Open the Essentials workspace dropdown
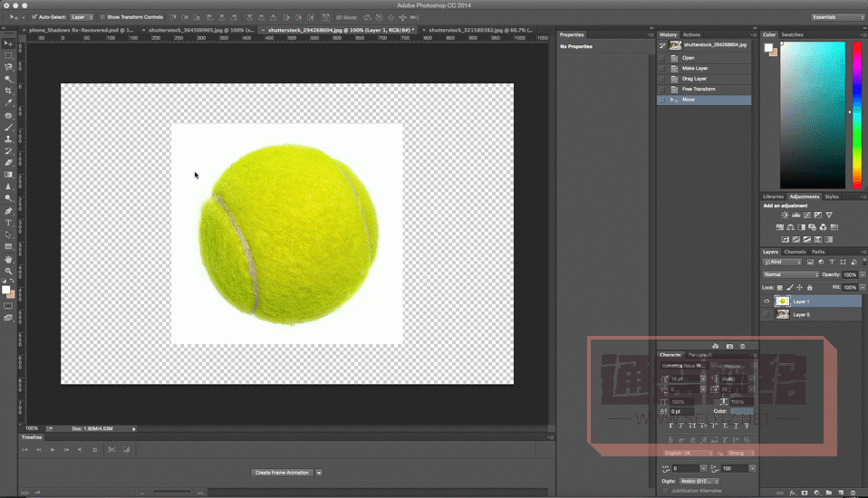This screenshot has width=868, height=498. point(837,17)
